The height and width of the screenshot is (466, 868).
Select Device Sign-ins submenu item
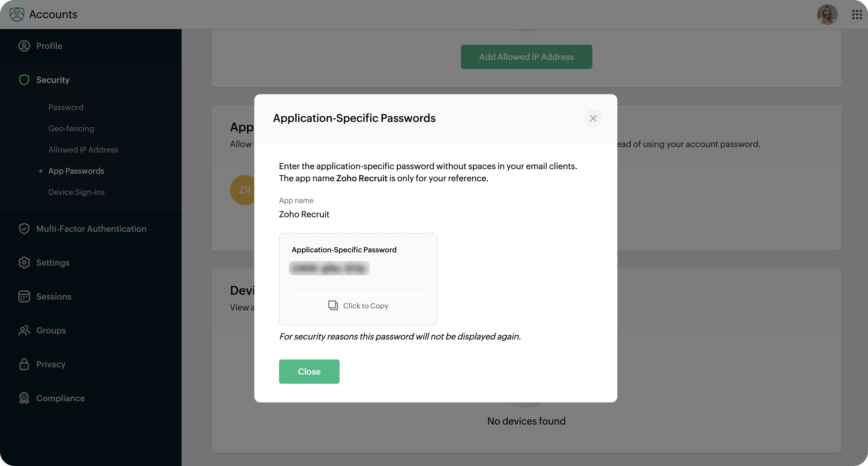coord(76,192)
